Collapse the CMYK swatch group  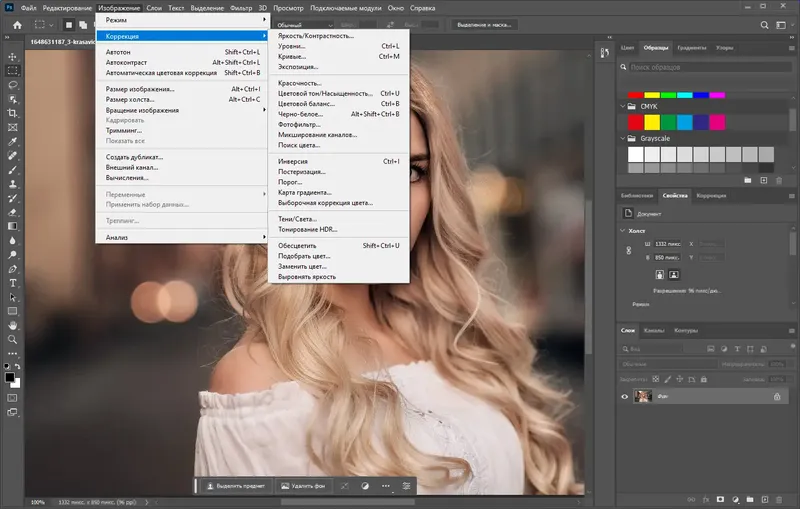[x=622, y=105]
